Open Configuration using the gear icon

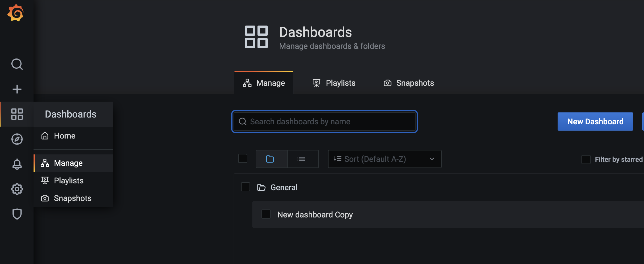tap(17, 189)
